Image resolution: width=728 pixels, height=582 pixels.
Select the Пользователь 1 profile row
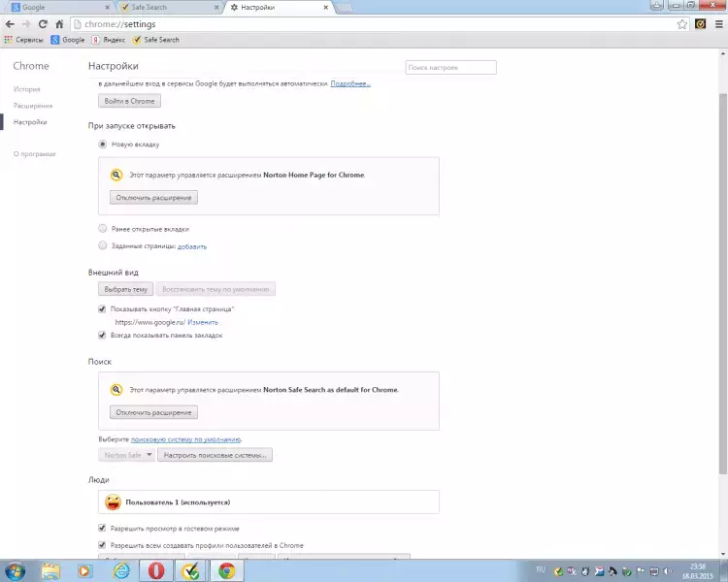tap(269, 501)
